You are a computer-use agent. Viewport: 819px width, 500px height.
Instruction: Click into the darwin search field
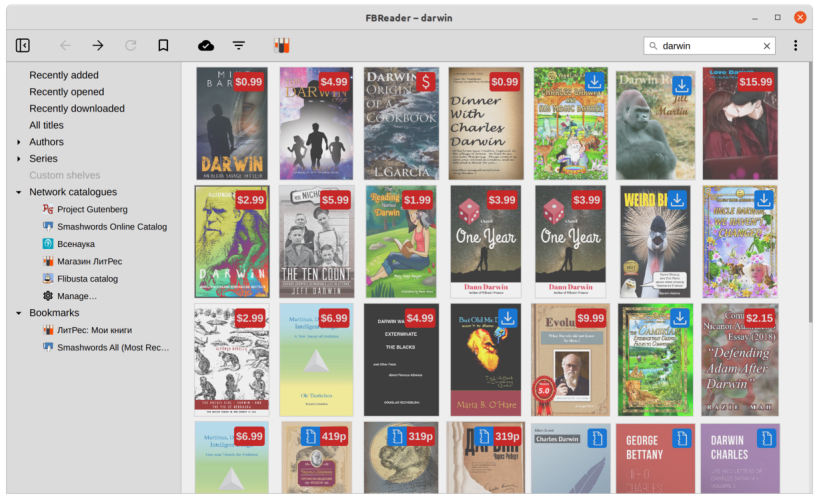tap(709, 46)
